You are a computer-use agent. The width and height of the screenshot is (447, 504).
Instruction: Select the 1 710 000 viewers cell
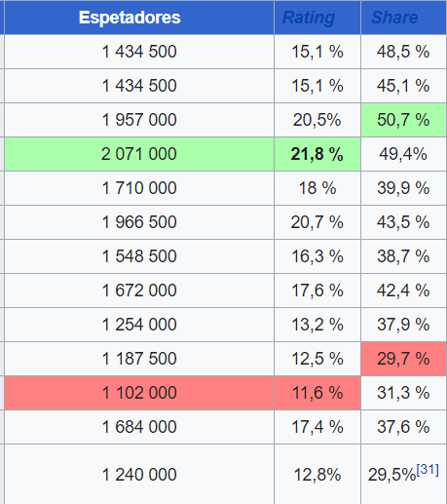coord(139,188)
